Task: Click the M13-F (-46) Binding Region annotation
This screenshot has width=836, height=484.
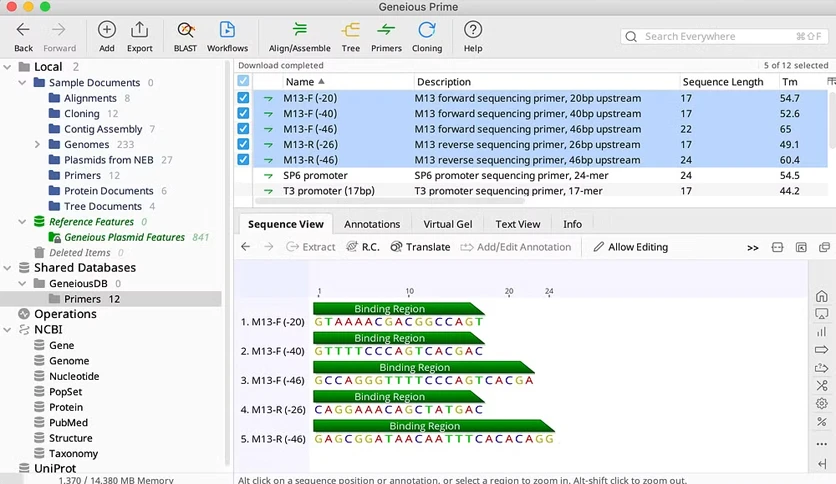Action: point(423,367)
